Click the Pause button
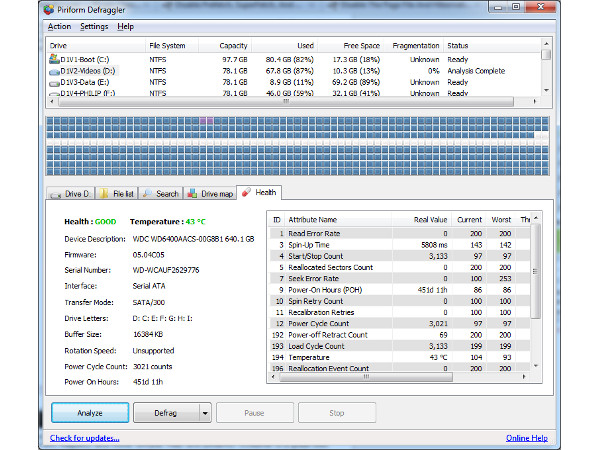600x450 pixels. [255, 412]
